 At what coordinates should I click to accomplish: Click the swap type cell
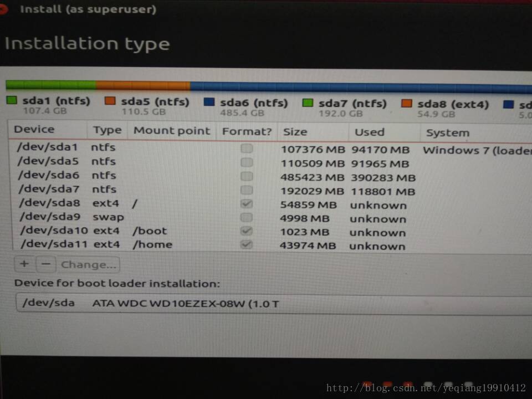tap(108, 217)
